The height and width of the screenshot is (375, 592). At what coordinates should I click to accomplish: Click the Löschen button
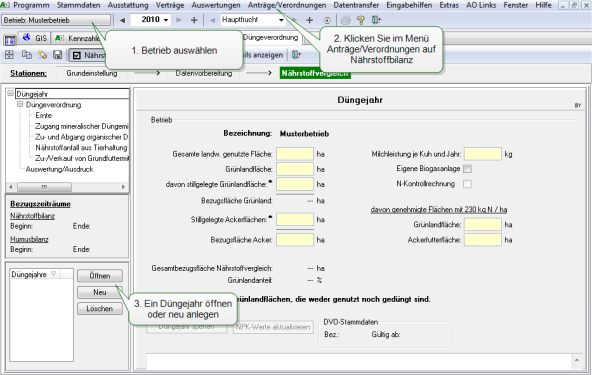click(100, 309)
